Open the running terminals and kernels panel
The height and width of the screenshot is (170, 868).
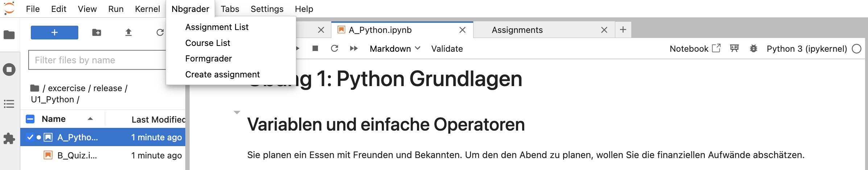coord(9,69)
